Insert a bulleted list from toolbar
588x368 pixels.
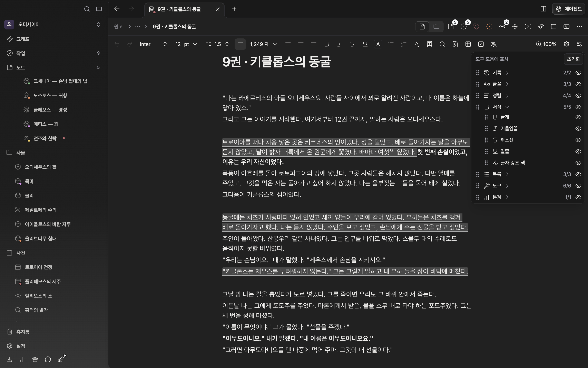pyautogui.click(x=391, y=44)
